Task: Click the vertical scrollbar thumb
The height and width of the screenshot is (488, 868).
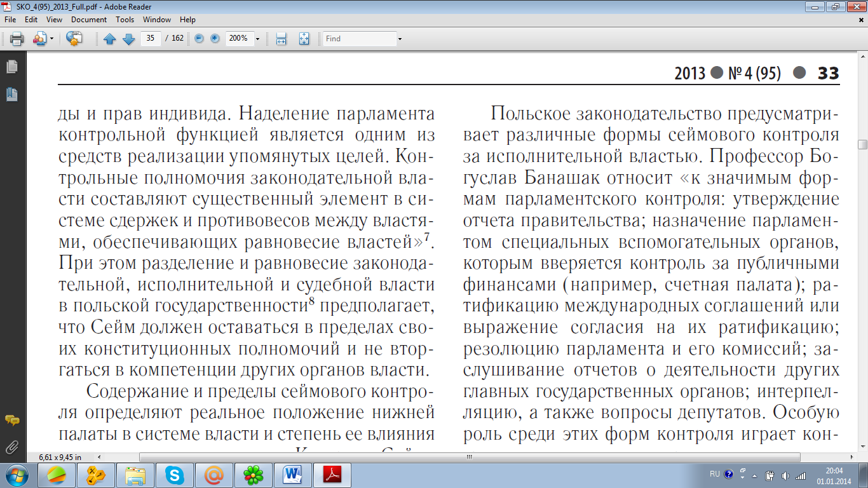Action: 862,145
